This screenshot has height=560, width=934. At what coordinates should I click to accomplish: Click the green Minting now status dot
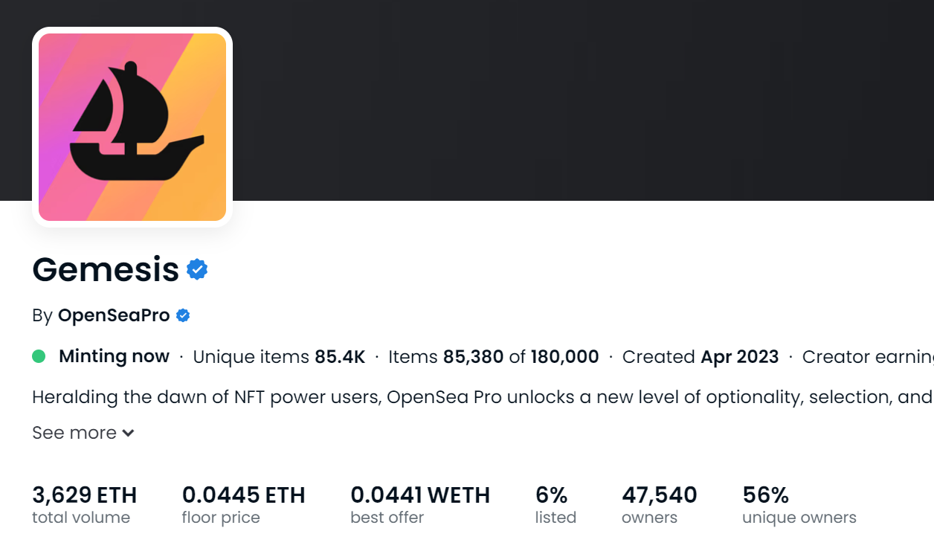[x=39, y=357]
